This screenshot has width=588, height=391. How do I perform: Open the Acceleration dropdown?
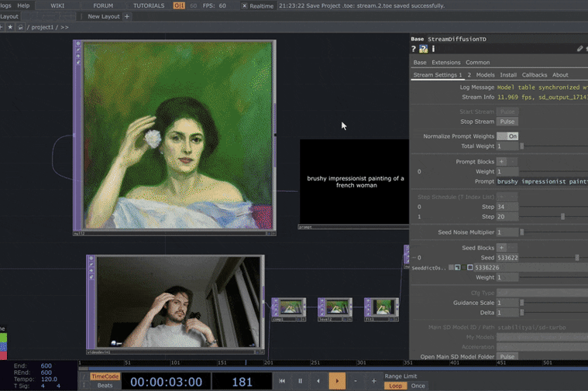pyautogui.click(x=542, y=347)
